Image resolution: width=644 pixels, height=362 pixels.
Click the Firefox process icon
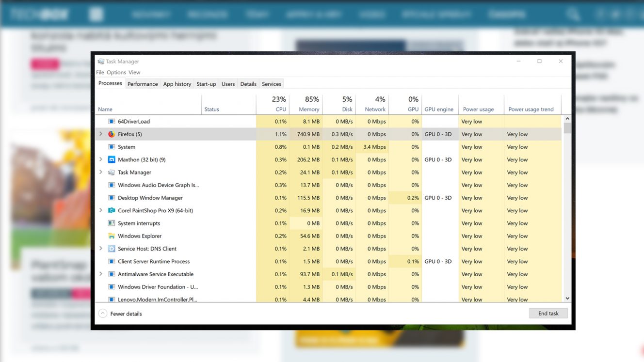(x=112, y=134)
